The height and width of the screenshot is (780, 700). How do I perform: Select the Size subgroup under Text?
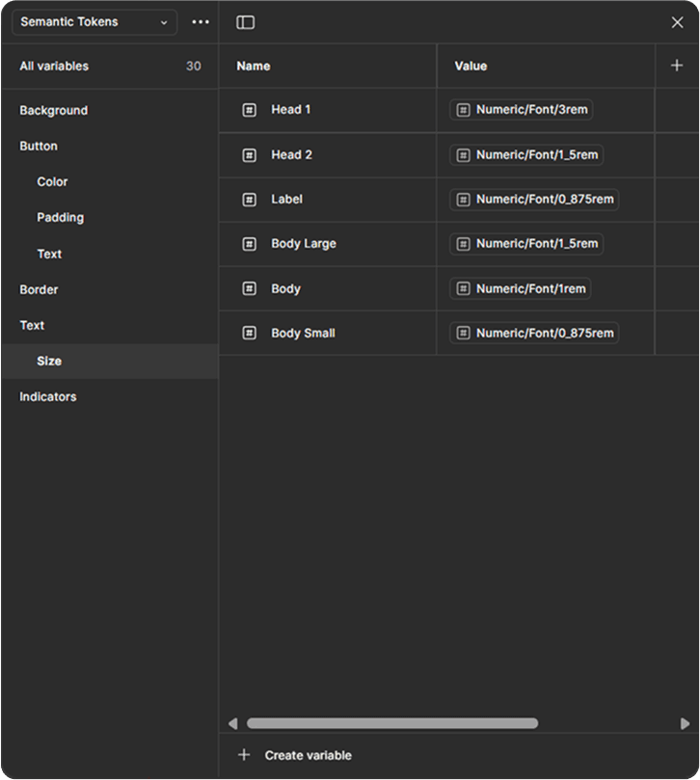click(110, 362)
